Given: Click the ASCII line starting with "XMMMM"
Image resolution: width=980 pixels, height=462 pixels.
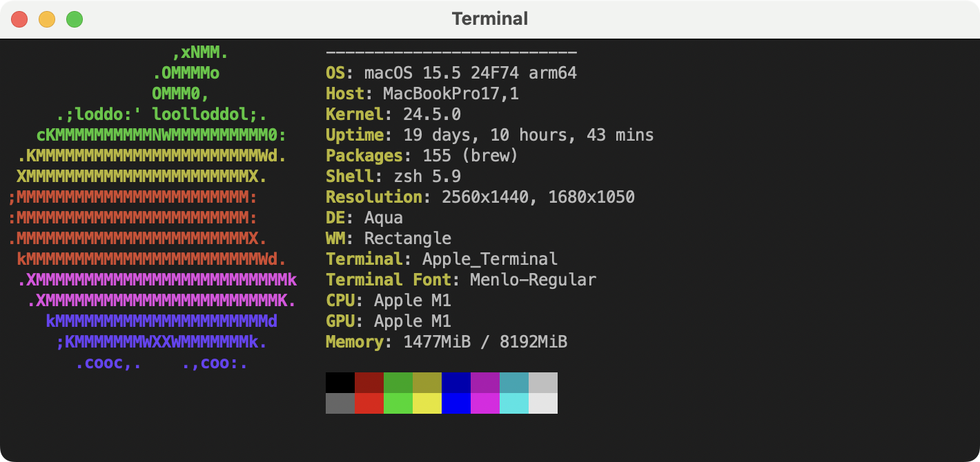Looking at the screenshot, I should click(x=142, y=177).
